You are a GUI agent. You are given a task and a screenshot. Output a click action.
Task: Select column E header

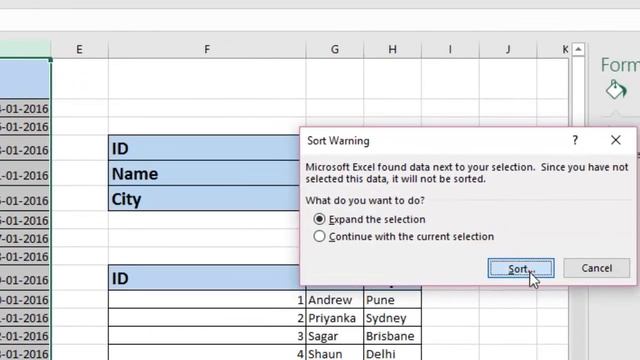coord(80,49)
